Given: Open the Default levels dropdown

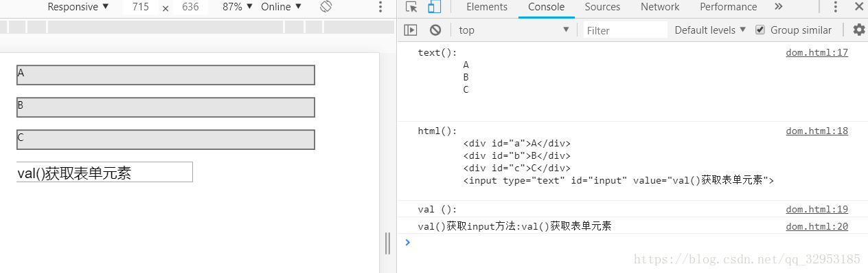Looking at the screenshot, I should pos(711,30).
